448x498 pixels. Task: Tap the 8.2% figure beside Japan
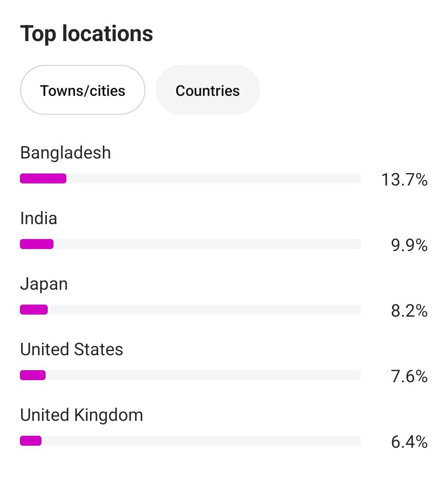tap(409, 311)
